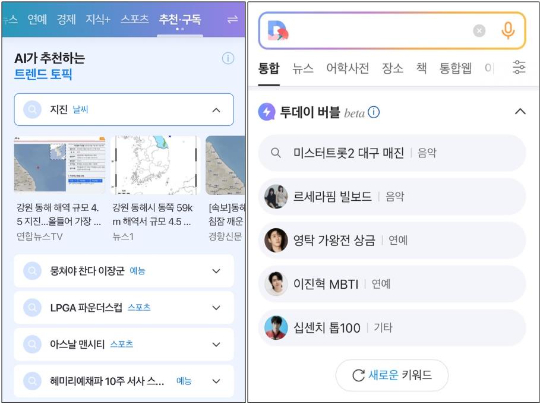Open 십센치 톱100 keyword
The height and width of the screenshot is (403, 540).
392,328
